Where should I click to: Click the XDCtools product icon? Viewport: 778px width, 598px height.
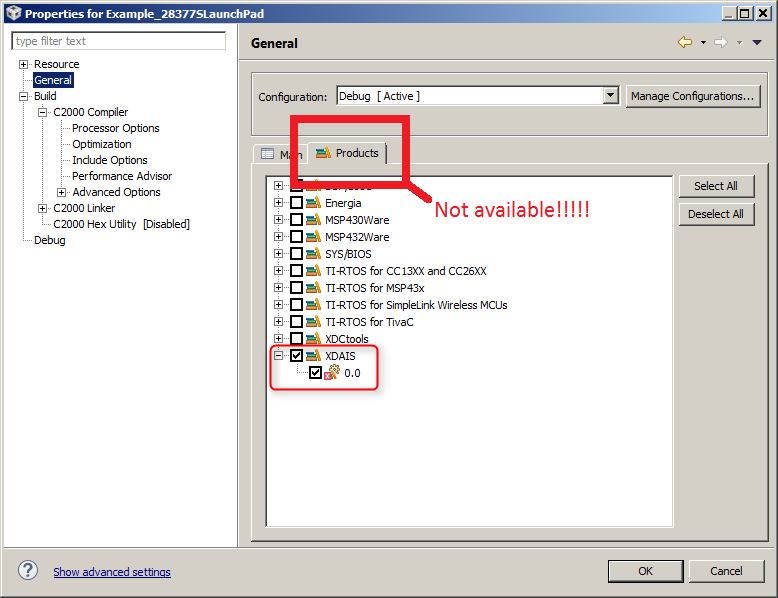[313, 338]
